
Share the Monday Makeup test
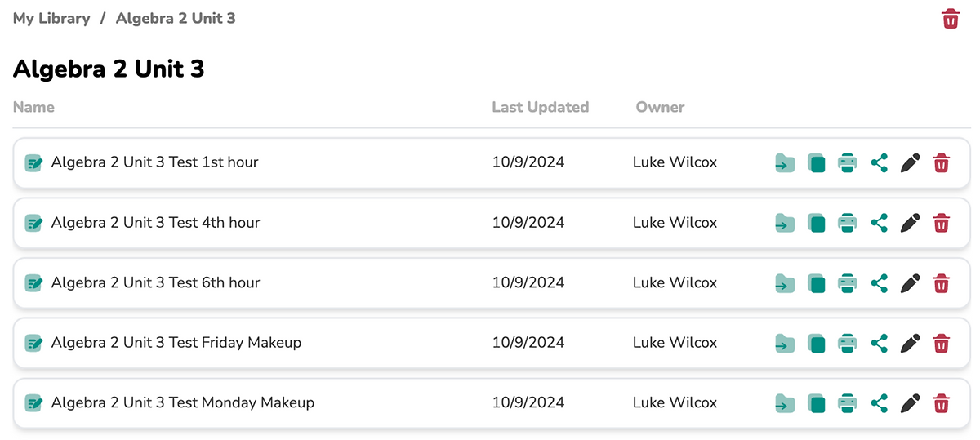[x=879, y=403]
